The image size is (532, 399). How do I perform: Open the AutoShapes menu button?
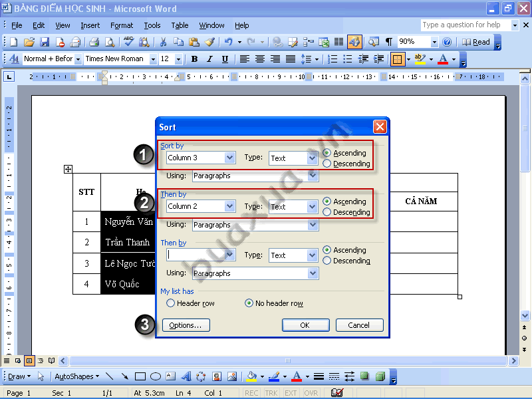click(x=76, y=376)
